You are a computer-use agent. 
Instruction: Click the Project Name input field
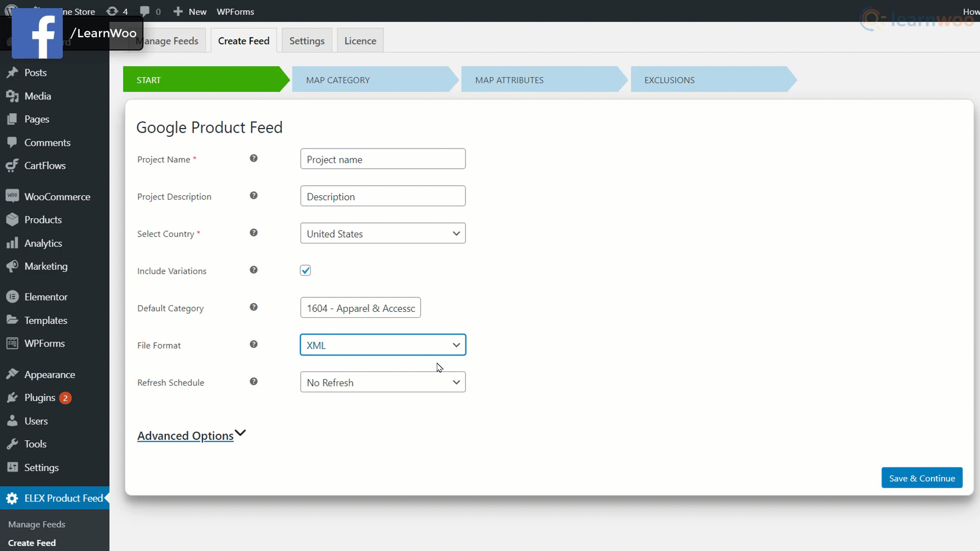click(383, 160)
